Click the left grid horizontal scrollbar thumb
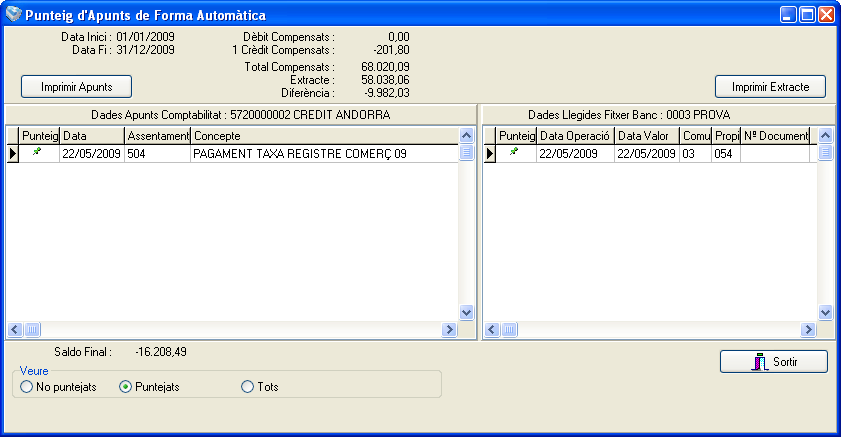 32,330
